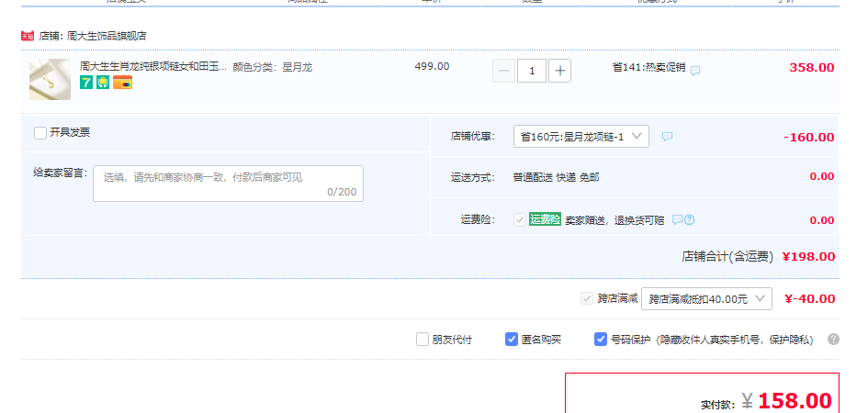
Task: Click the item subtotal 358.00
Action: point(812,67)
